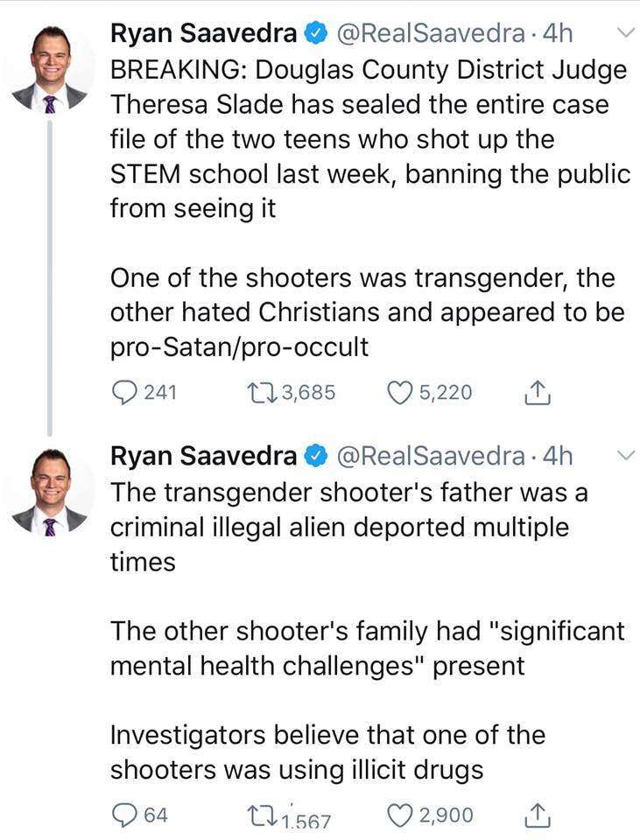This screenshot has width=640, height=840.
Task: Share the second tweet via share icon
Action: point(534,816)
